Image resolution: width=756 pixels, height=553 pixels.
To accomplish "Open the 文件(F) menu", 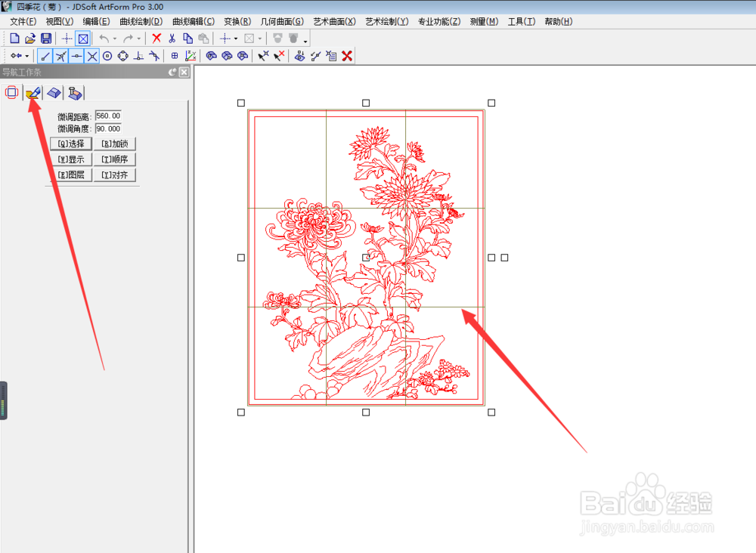I will pos(23,22).
